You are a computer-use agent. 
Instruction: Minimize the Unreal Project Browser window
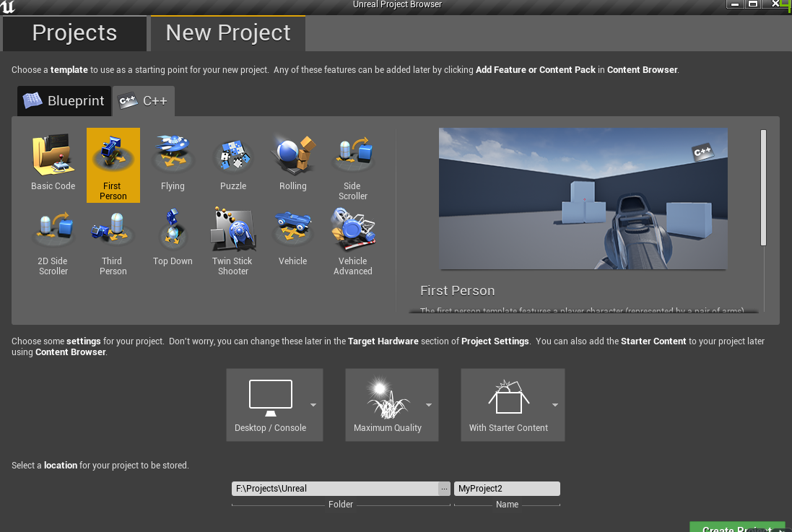[736, 4]
